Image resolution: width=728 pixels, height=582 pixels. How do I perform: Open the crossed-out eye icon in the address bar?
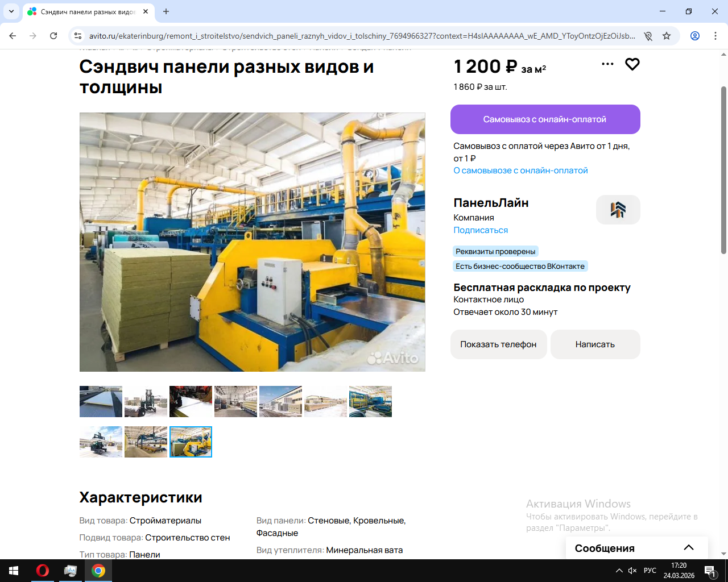648,36
